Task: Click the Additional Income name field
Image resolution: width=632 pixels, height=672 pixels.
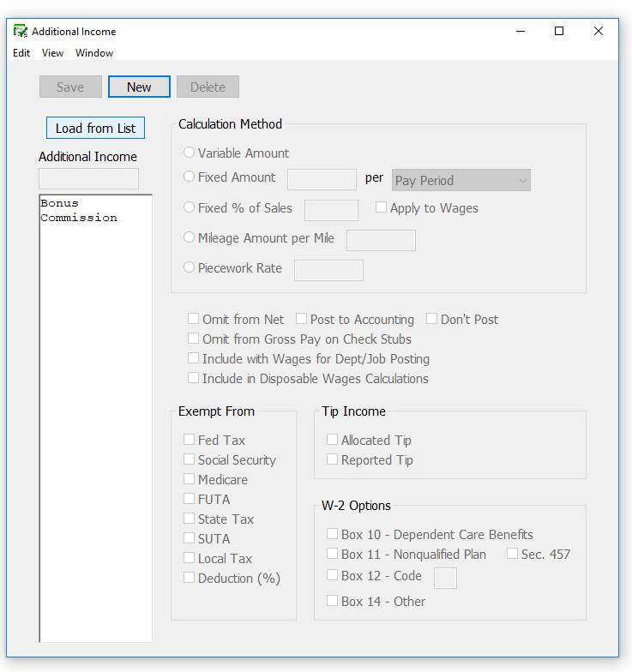Action: pyautogui.click(x=88, y=178)
